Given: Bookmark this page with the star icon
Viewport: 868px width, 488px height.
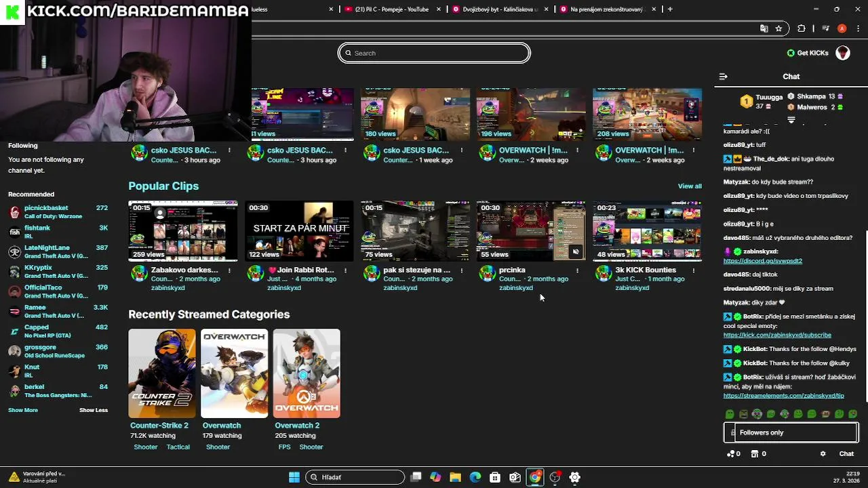Looking at the screenshot, I should (778, 28).
